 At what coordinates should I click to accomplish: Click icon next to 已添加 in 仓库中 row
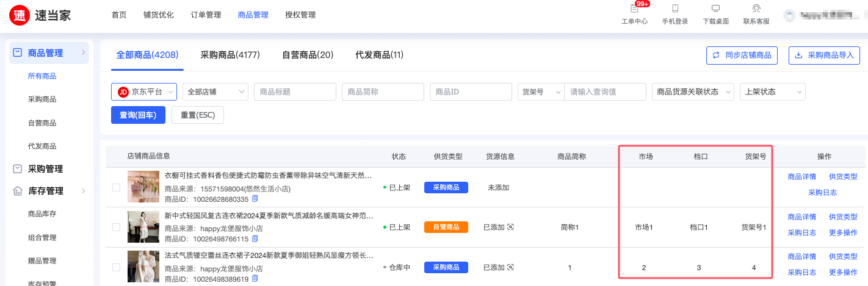click(x=510, y=268)
